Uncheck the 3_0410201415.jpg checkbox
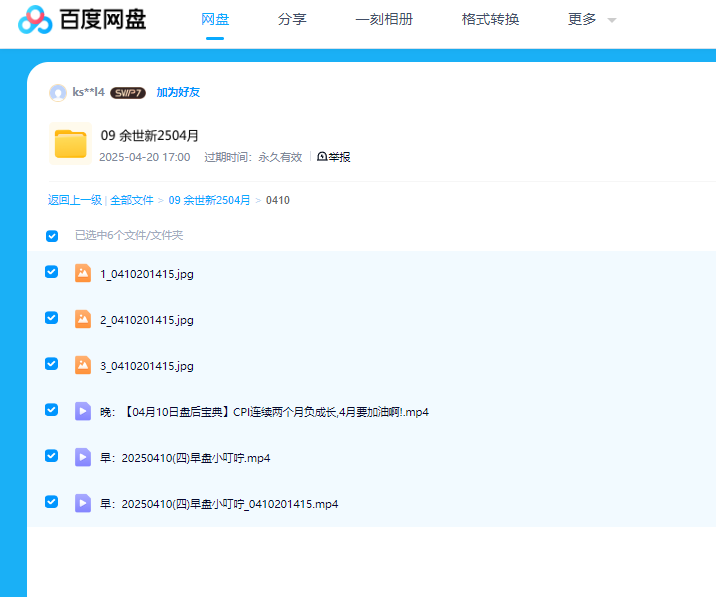Screen dimensions: 716x597 click(52, 364)
